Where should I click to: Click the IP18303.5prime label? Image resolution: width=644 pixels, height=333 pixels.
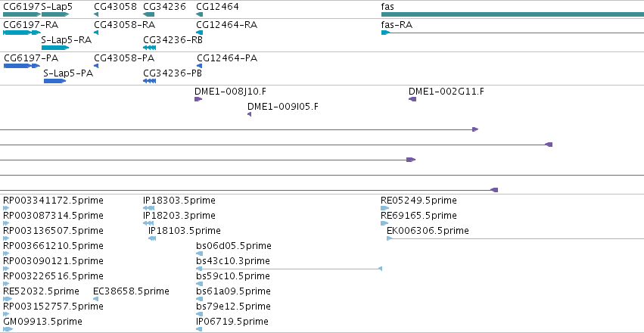(179, 201)
